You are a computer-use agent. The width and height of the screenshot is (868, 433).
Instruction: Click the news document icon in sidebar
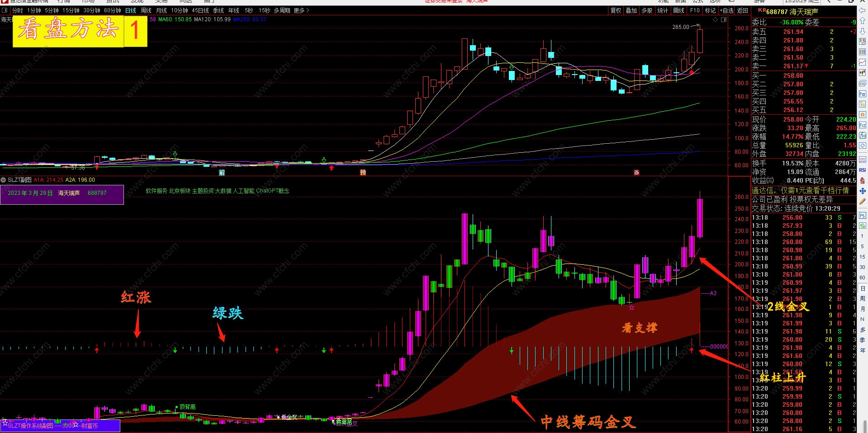(862, 83)
